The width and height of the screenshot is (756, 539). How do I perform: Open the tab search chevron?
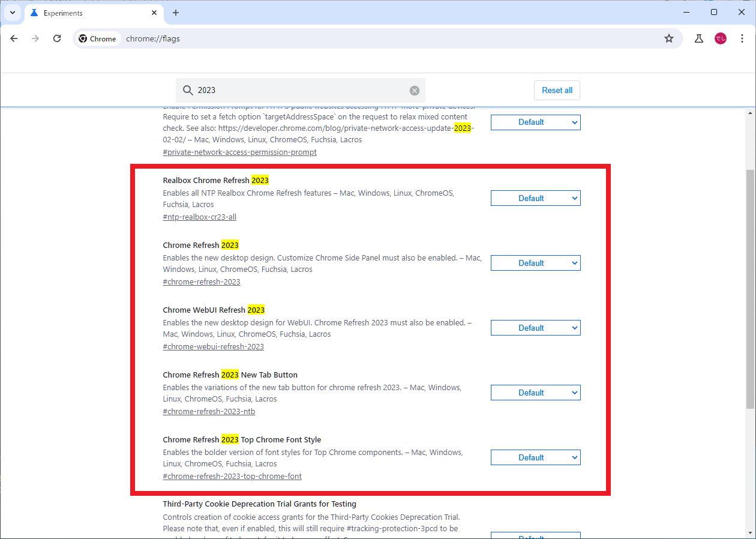click(13, 13)
